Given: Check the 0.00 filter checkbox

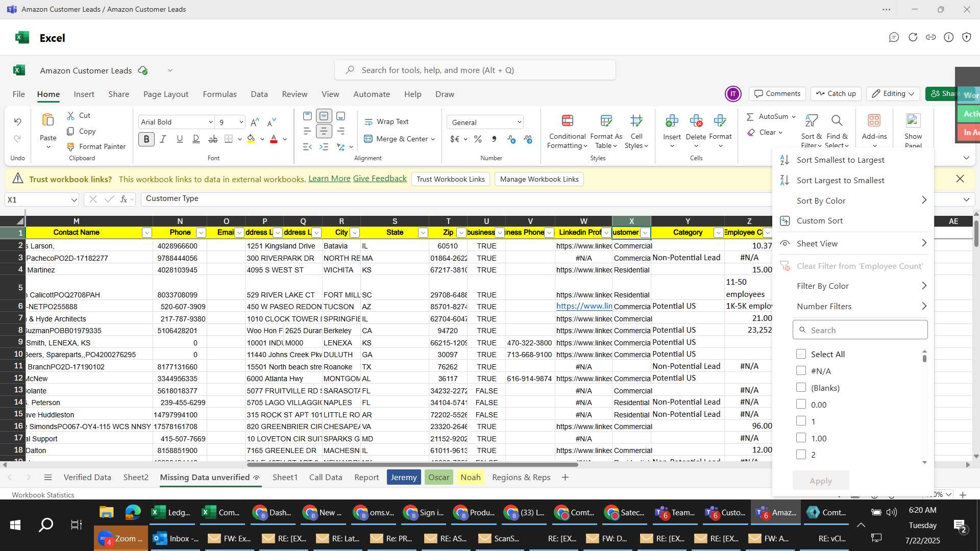Looking at the screenshot, I should (801, 405).
